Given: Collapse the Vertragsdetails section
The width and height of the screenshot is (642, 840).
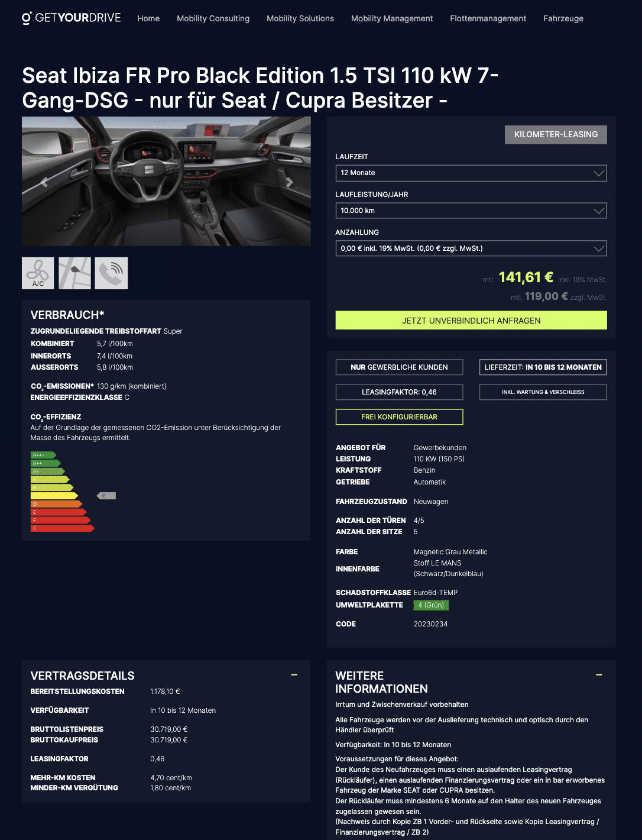Looking at the screenshot, I should [x=294, y=675].
